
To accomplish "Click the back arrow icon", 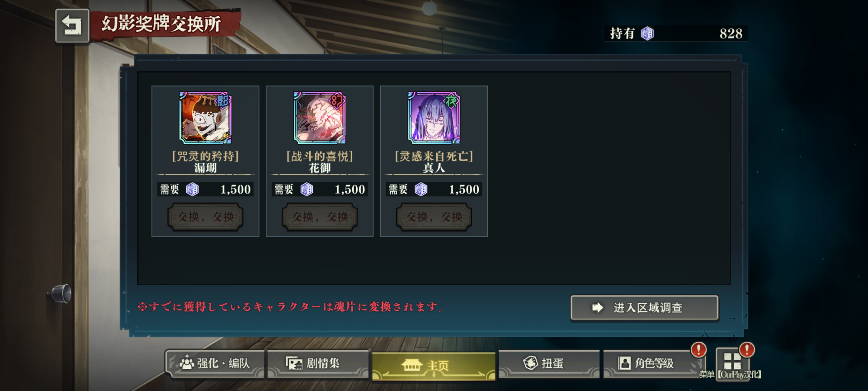I will tap(72, 26).
